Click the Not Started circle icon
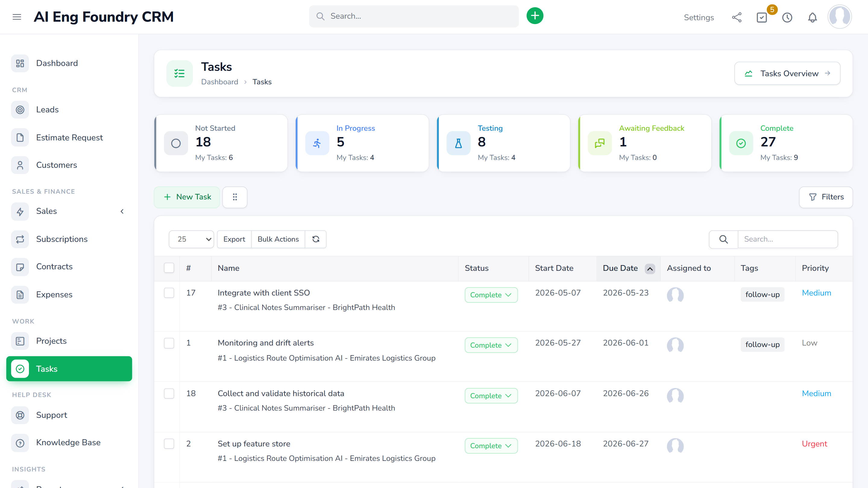The height and width of the screenshot is (488, 868). coord(176,143)
